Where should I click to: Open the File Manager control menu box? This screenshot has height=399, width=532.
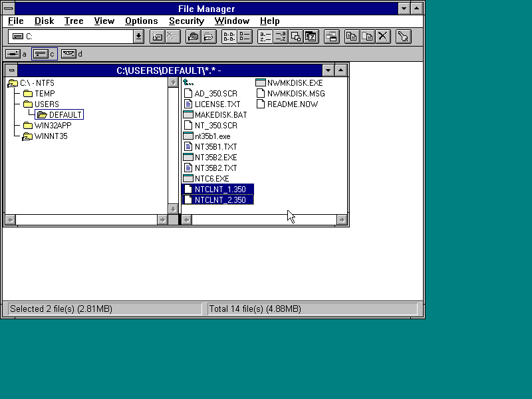9,8
